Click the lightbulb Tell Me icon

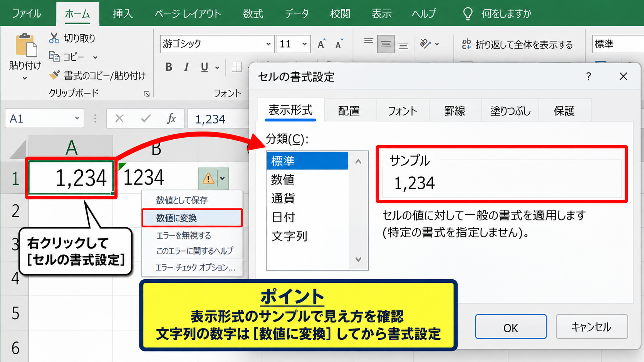pos(468,14)
